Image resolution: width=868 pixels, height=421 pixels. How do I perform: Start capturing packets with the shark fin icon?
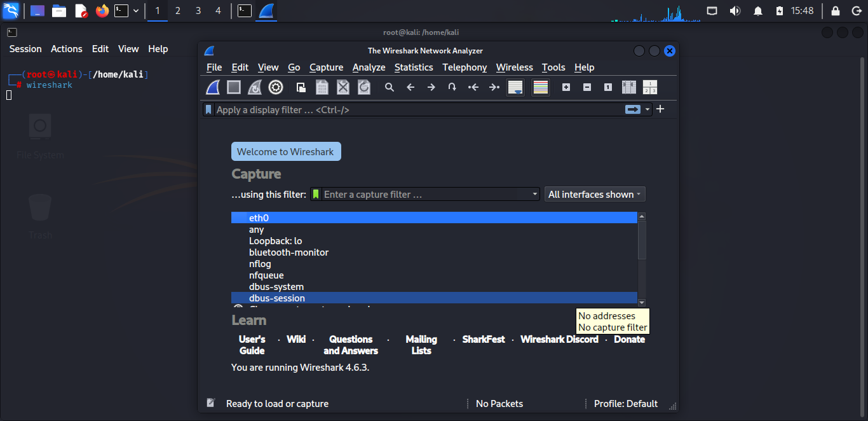(x=213, y=87)
